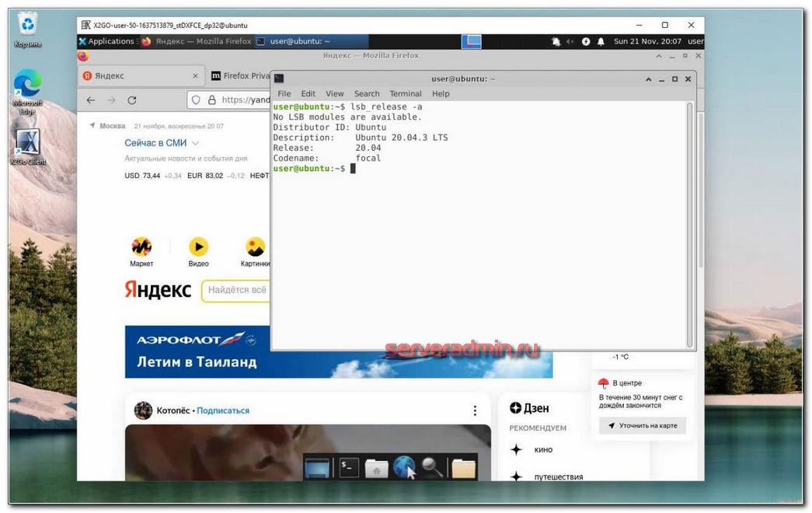812x513 pixels.
Task: Open the Яндекс Видео service icon
Action: (x=198, y=247)
